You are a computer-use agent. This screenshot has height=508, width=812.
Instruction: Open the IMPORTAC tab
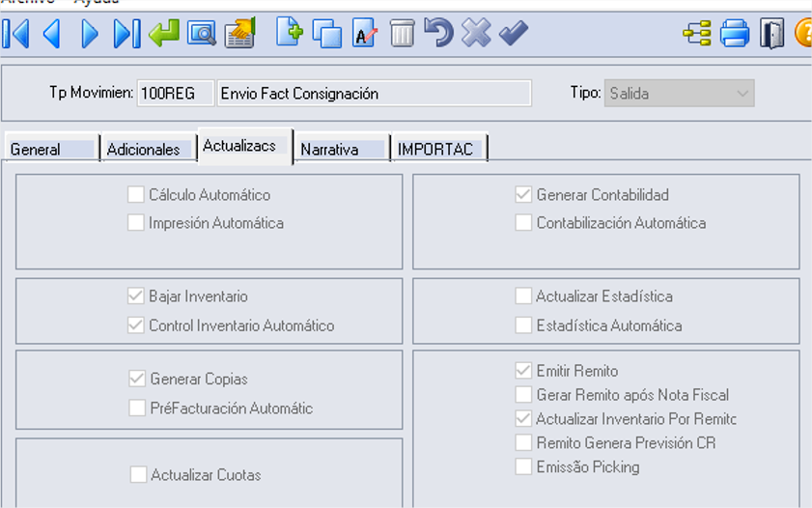pos(439,149)
